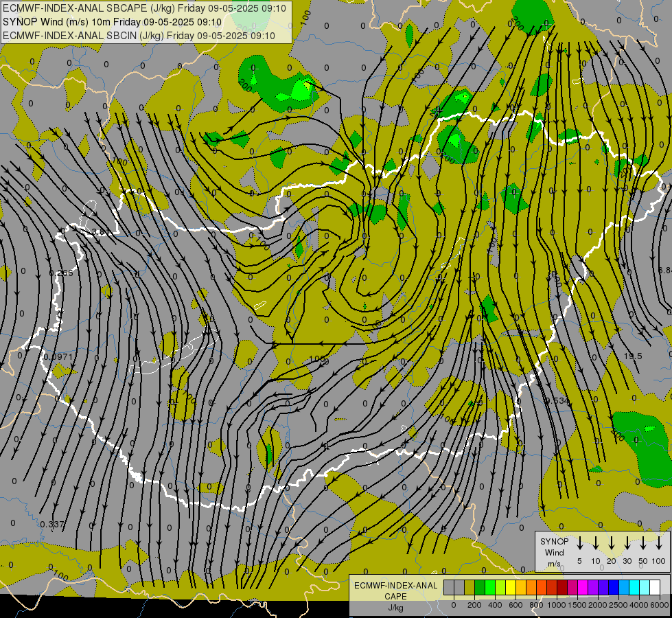Pick the orange CAPE swatch left of 800

pyautogui.click(x=531, y=587)
